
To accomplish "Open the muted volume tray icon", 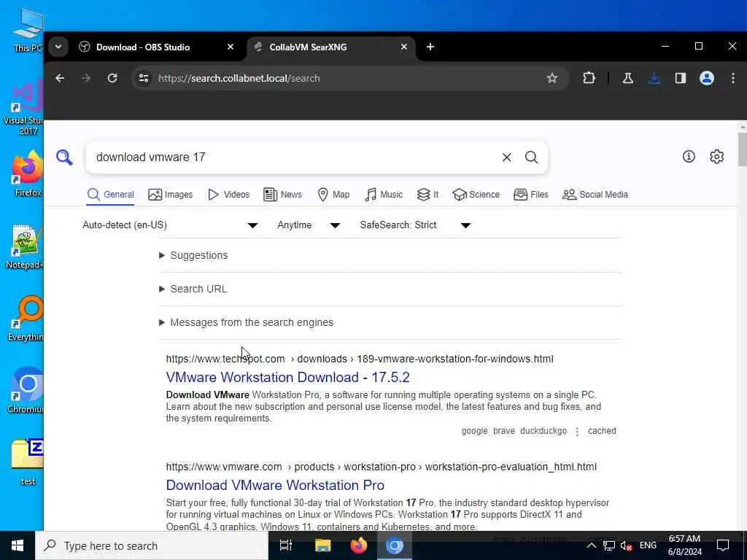I will 627,545.
